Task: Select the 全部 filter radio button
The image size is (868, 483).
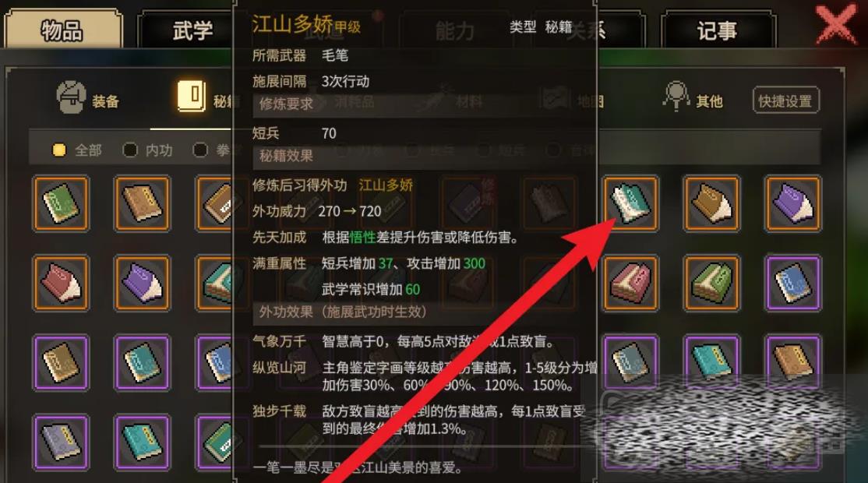Action: [x=58, y=150]
